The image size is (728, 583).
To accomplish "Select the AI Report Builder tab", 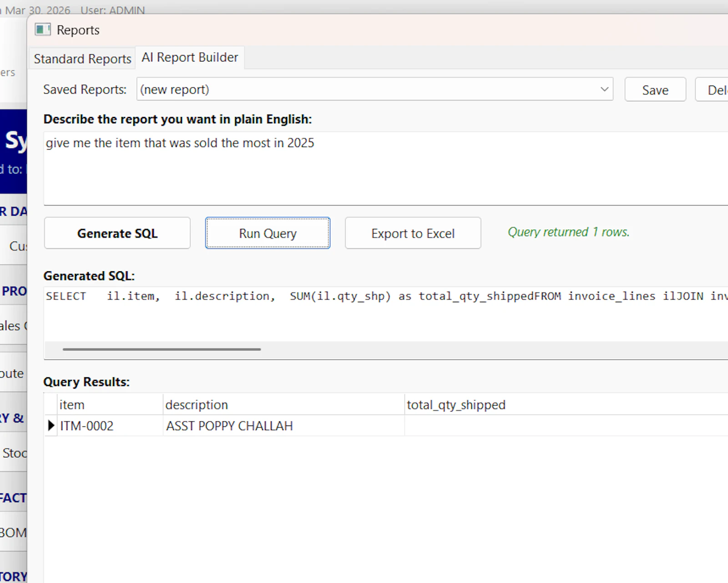I will pyautogui.click(x=190, y=57).
